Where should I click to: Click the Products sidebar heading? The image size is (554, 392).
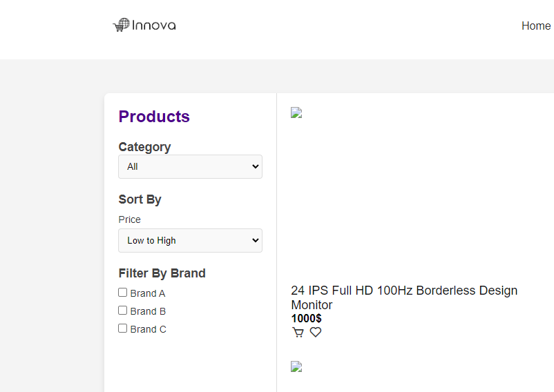[154, 117]
